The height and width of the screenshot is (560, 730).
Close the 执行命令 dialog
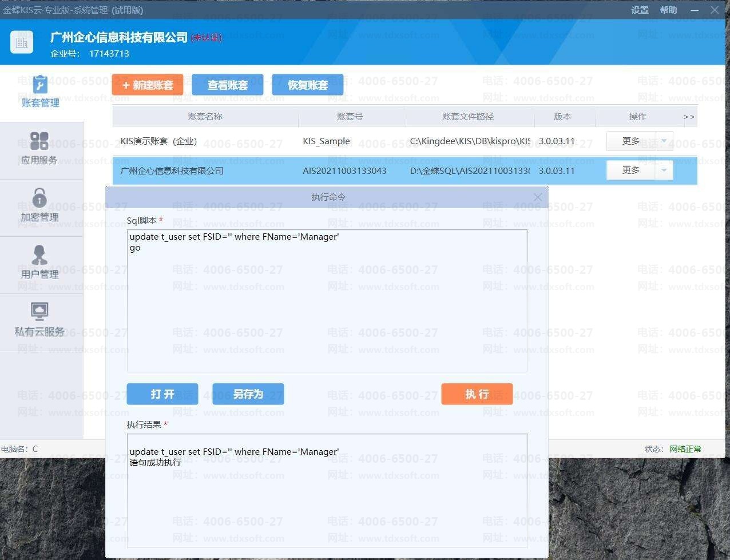click(537, 197)
